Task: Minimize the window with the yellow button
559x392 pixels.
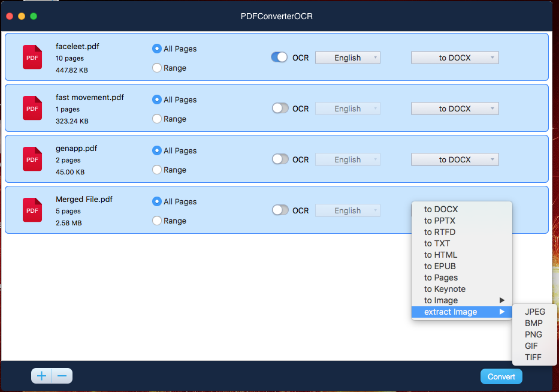Action: (x=22, y=16)
